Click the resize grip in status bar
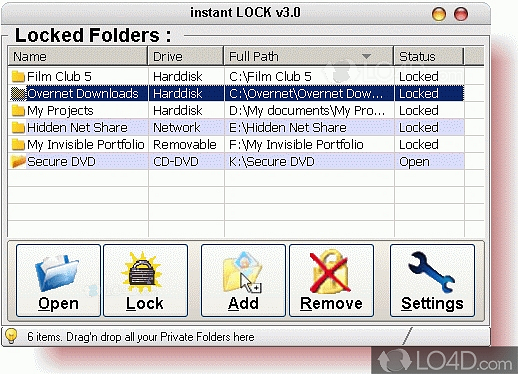Viewport: 518px width, 374px height. click(x=407, y=336)
